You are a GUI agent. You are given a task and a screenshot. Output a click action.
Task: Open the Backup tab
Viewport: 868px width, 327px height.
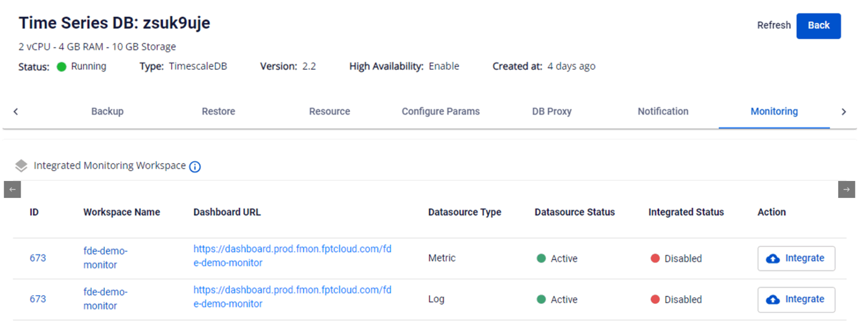107,112
